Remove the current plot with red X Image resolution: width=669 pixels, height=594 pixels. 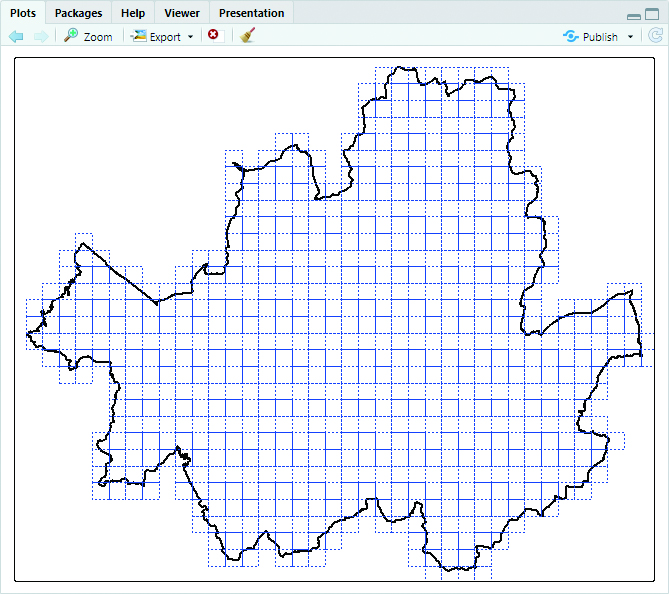tap(213, 36)
